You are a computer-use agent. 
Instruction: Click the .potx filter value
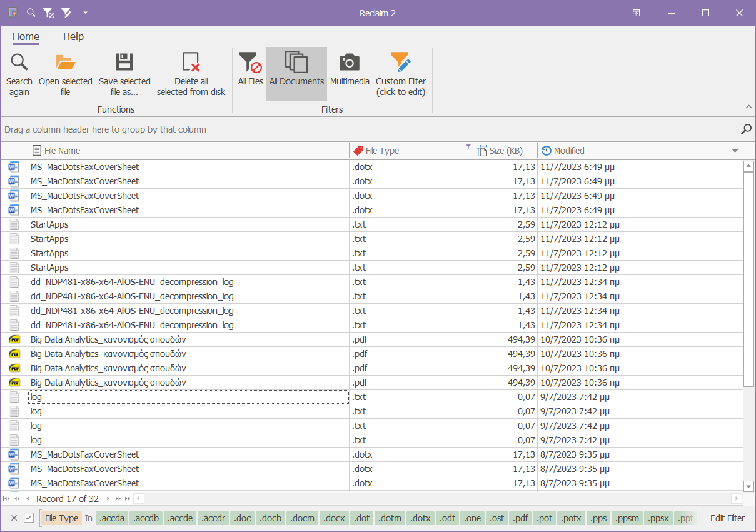pos(571,518)
